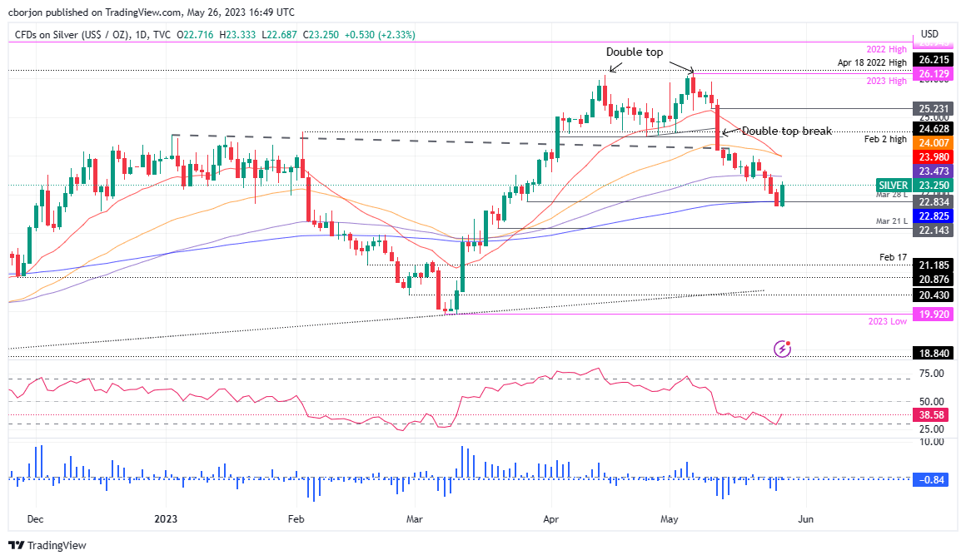Image resolution: width=966 pixels, height=560 pixels.
Task: Click the lightning alert icon with red notification dot
Action: (x=782, y=349)
